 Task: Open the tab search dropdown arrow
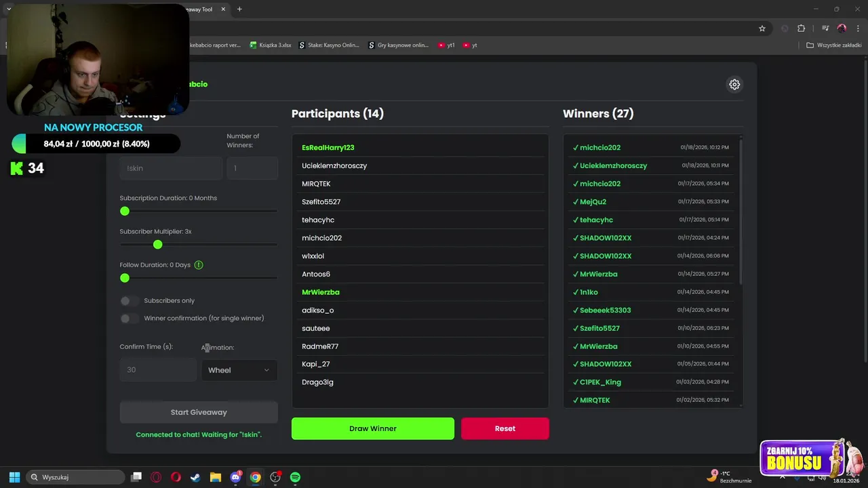9,9
